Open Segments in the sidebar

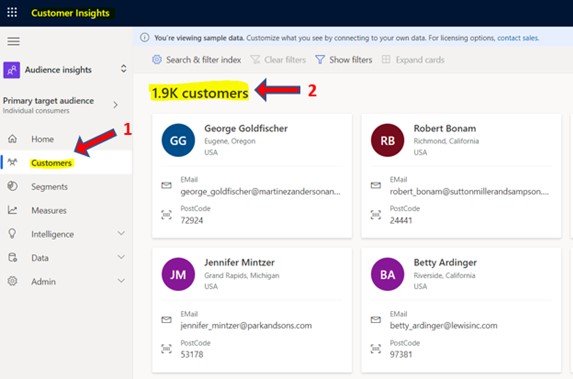49,187
